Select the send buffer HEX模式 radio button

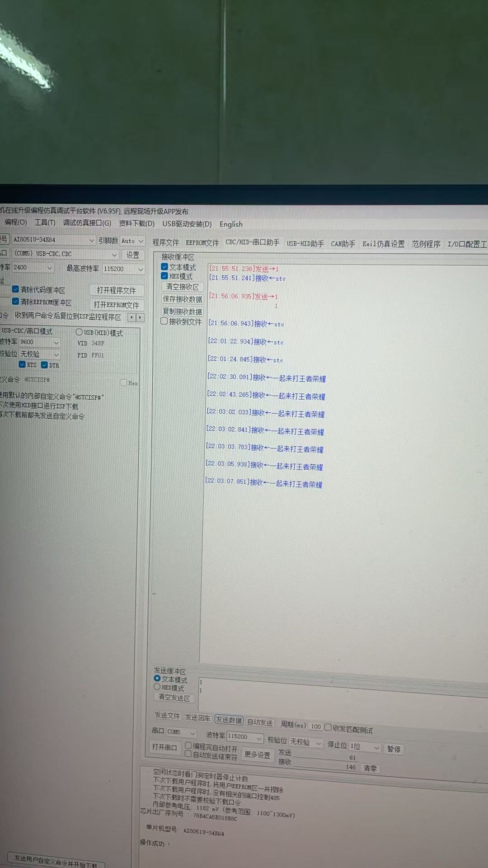pos(157,687)
